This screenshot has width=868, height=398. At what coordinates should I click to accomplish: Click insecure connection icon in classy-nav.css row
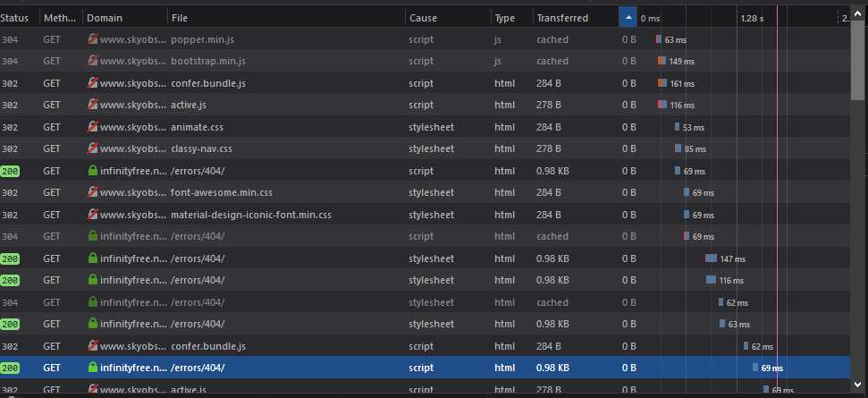point(93,148)
